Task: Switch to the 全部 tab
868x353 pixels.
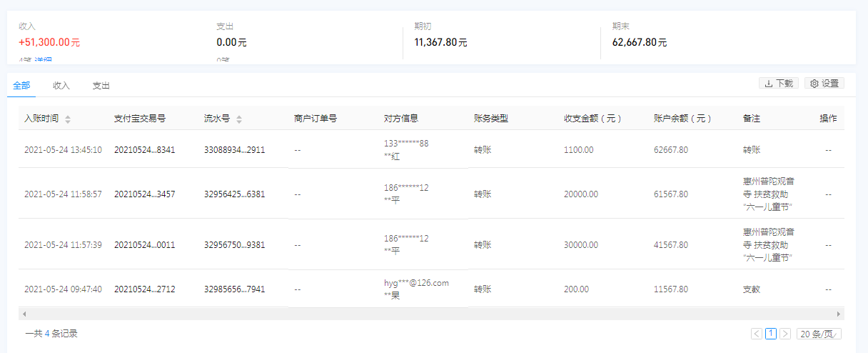Action: tap(21, 86)
